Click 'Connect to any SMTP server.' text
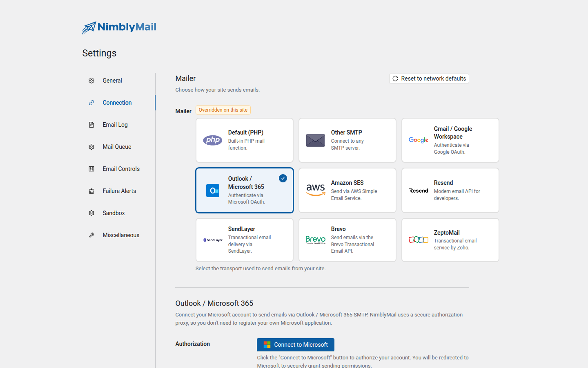Image resolution: width=588 pixels, height=368 pixels. point(347,144)
